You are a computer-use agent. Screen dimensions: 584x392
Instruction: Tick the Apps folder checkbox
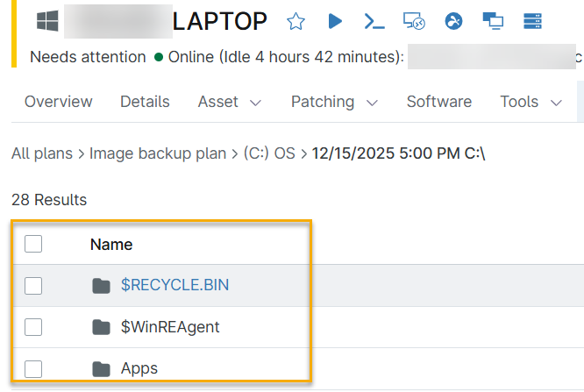pos(33,369)
